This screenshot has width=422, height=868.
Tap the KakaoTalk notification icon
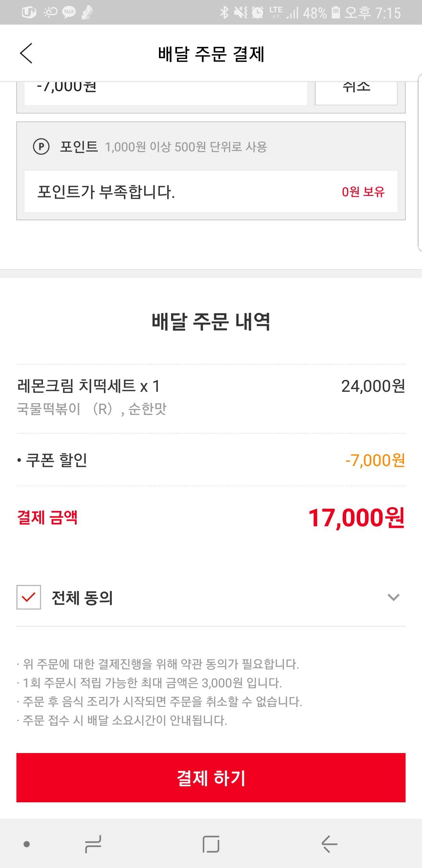[x=69, y=13]
